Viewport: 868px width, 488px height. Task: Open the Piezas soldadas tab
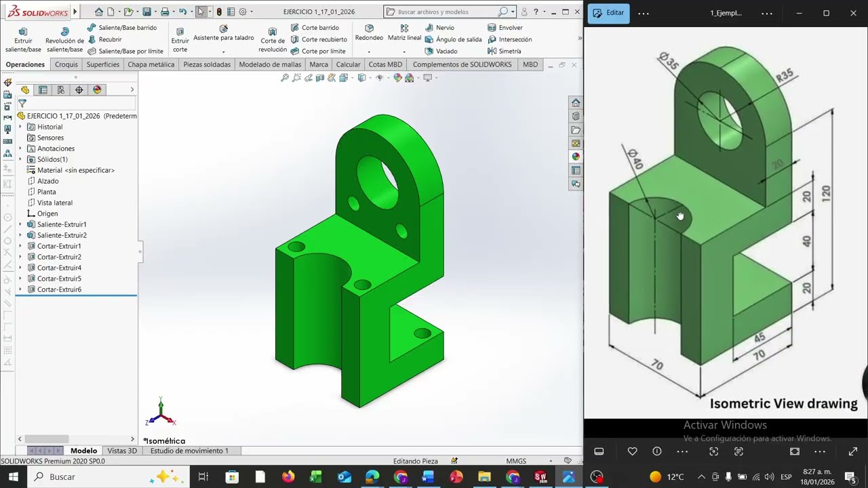[207, 64]
